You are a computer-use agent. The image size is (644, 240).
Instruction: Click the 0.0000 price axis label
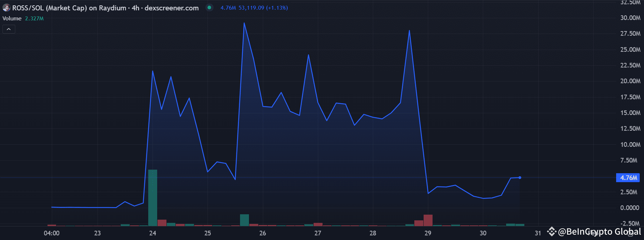point(630,208)
